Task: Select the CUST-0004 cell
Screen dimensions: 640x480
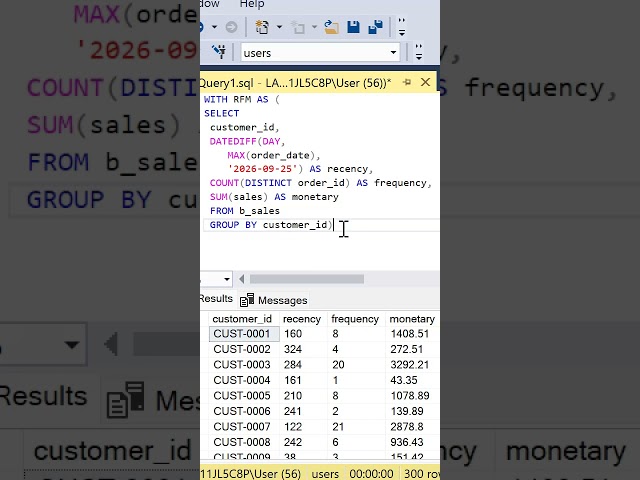Action: (x=244, y=380)
